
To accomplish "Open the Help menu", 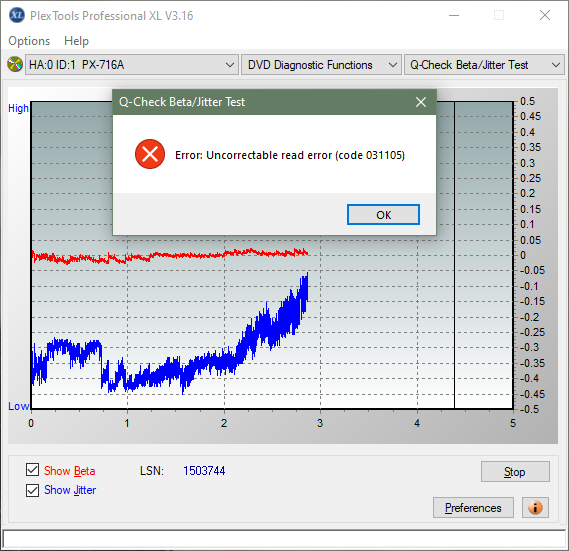I will pos(76,41).
